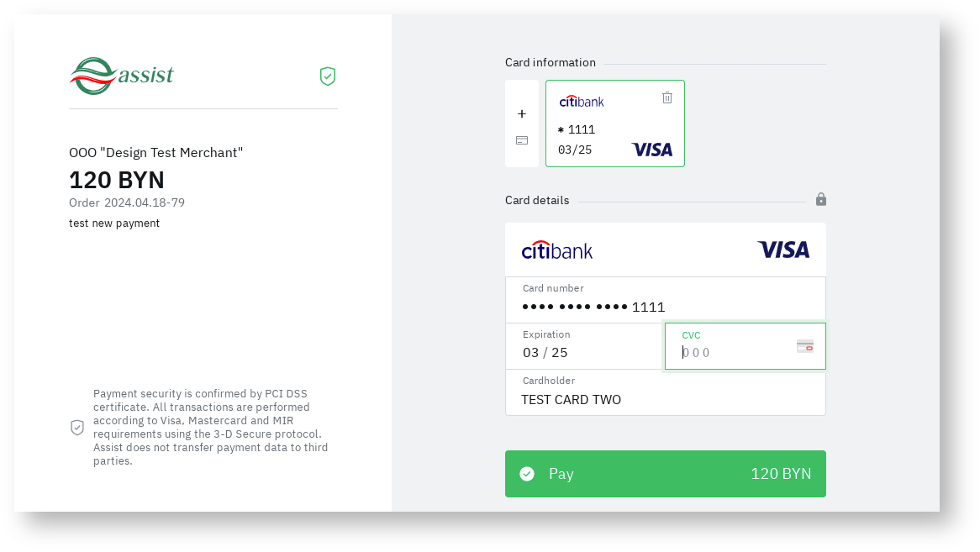Click the green security shield icon
The height and width of the screenshot is (552, 980).
point(328,76)
